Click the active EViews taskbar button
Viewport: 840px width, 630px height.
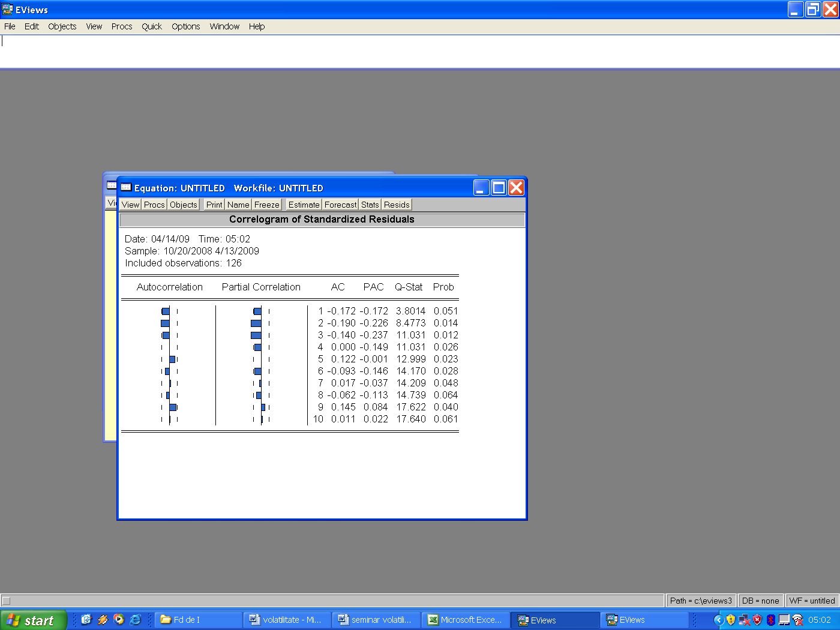(555, 620)
